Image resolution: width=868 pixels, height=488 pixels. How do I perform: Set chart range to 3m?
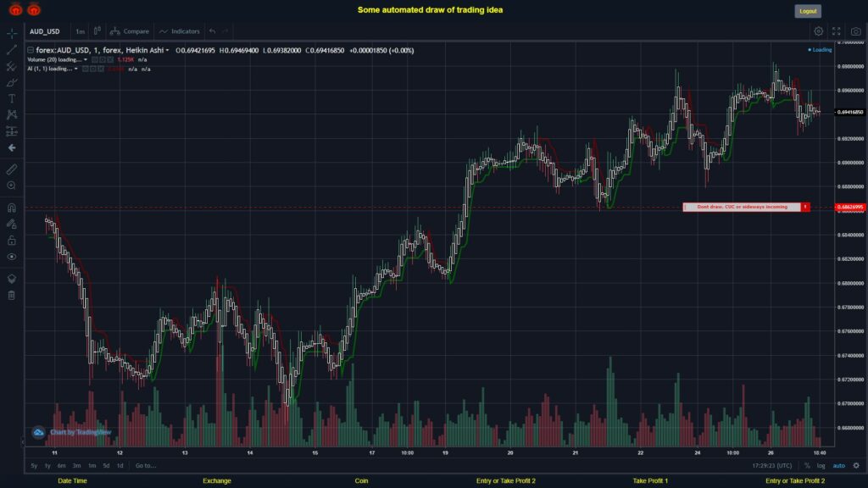[76, 466]
